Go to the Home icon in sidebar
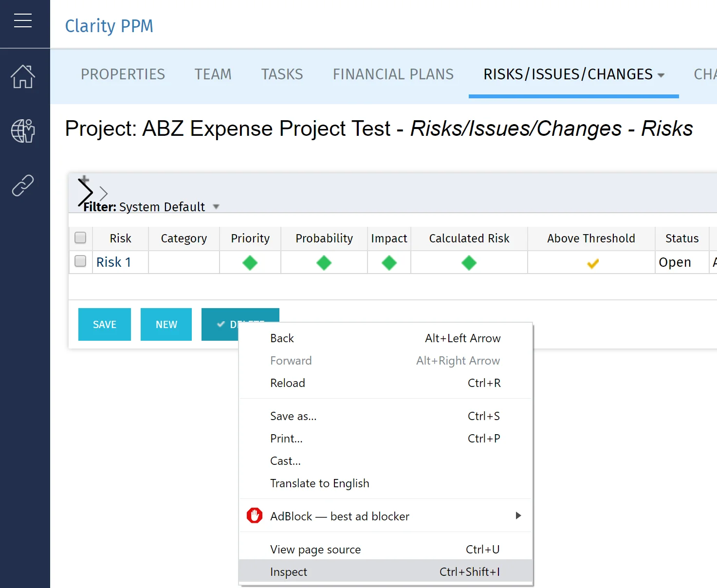717x588 pixels. (x=23, y=76)
